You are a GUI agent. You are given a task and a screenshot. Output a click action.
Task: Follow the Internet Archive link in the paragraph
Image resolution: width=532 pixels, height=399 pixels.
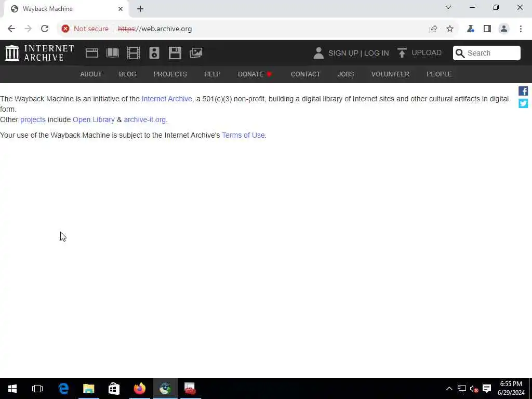[167, 99]
